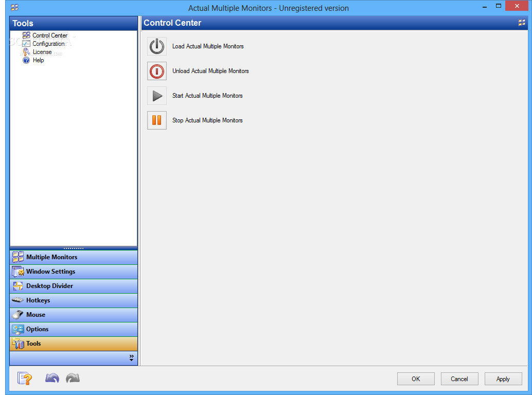Open context help with the question mark icon

(25, 379)
